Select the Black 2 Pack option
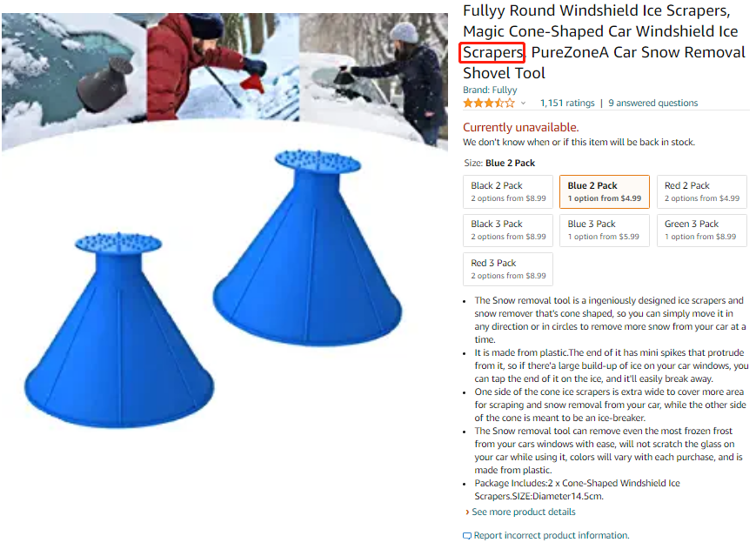The height and width of the screenshot is (549, 756). pos(508,191)
